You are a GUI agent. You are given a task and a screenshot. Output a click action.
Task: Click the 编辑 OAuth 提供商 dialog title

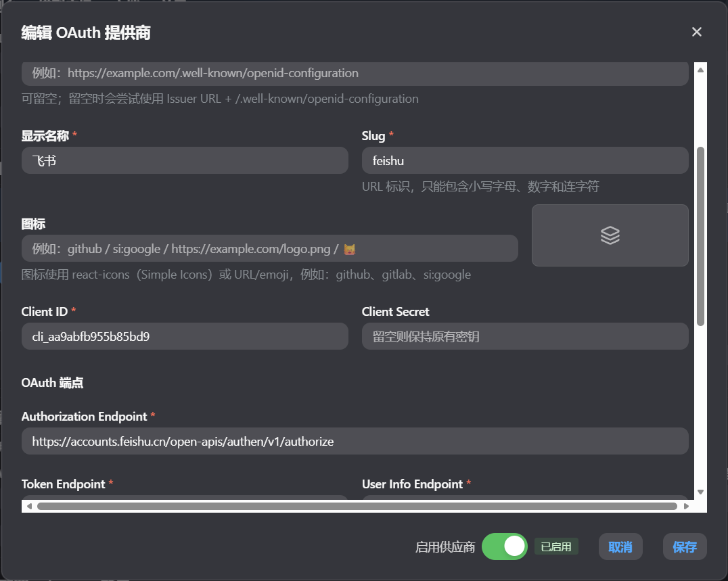tap(86, 33)
